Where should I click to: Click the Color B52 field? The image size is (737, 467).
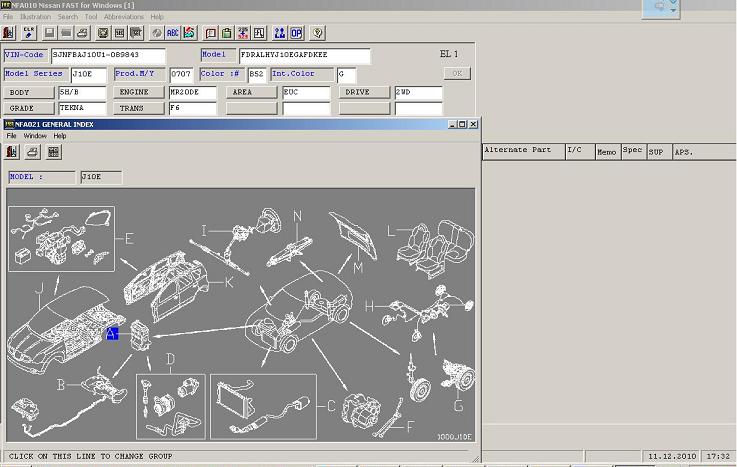257,75
